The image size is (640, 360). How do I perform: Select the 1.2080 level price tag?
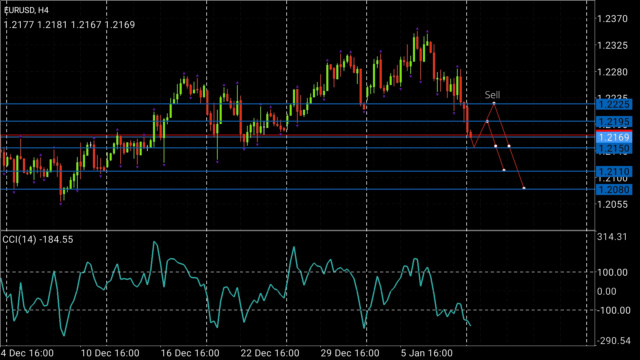coord(613,189)
